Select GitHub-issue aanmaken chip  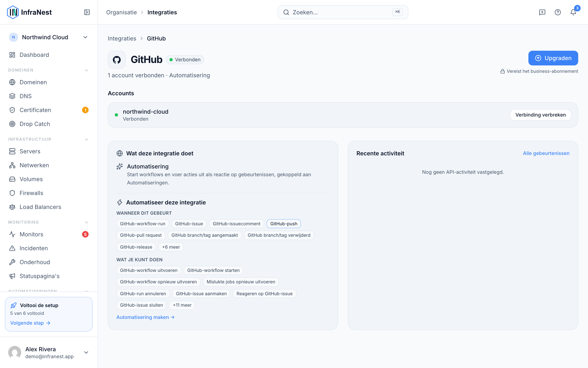[201, 294]
